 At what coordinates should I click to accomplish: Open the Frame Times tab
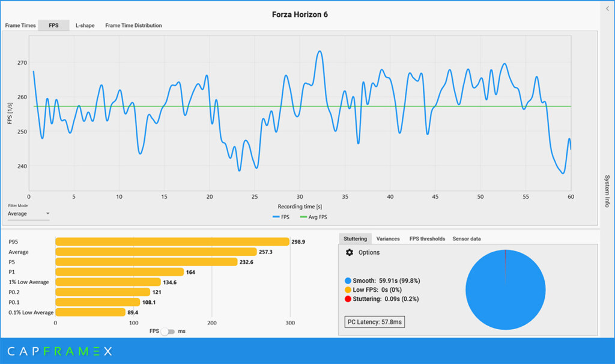(20, 25)
